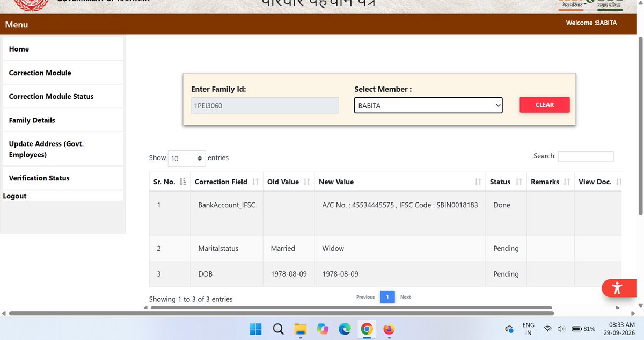Viewport: 644px width, 340px height.
Task: Open the accessibility widget icon
Action: click(617, 288)
